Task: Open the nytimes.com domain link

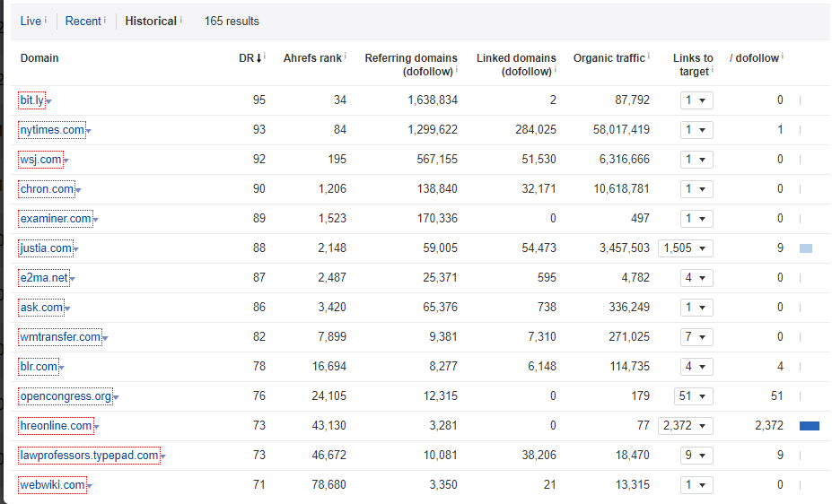Action: click(x=52, y=130)
